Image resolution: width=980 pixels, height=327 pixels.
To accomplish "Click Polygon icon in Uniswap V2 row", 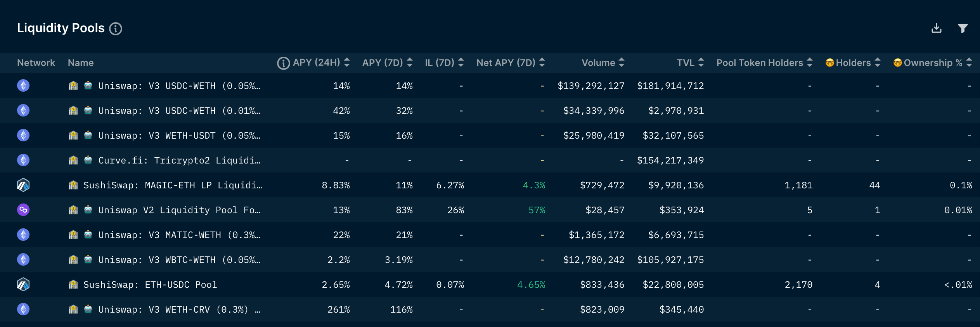I will (x=23, y=210).
